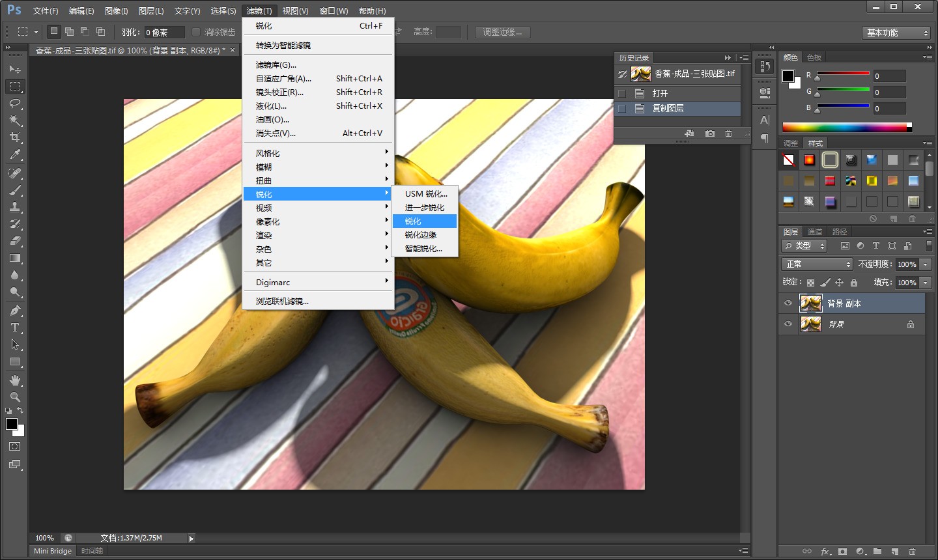Select the Crop tool
Image resolution: width=938 pixels, height=560 pixels.
[15, 137]
